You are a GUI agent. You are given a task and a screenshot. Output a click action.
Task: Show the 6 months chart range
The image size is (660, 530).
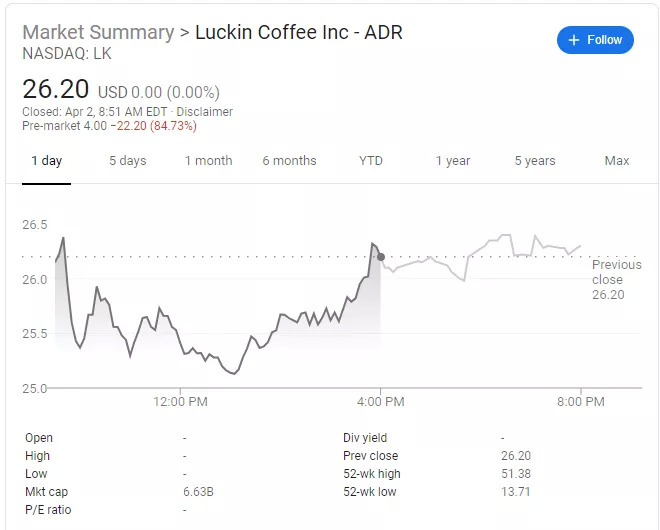(289, 161)
